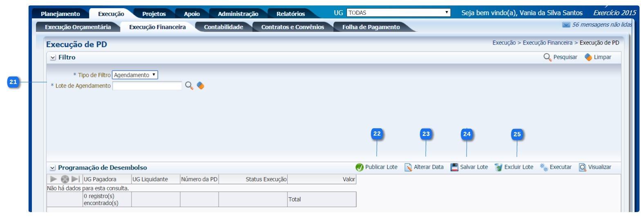644x219 pixels.
Task: Open the UG TODAS dropdown
Action: tap(398, 13)
